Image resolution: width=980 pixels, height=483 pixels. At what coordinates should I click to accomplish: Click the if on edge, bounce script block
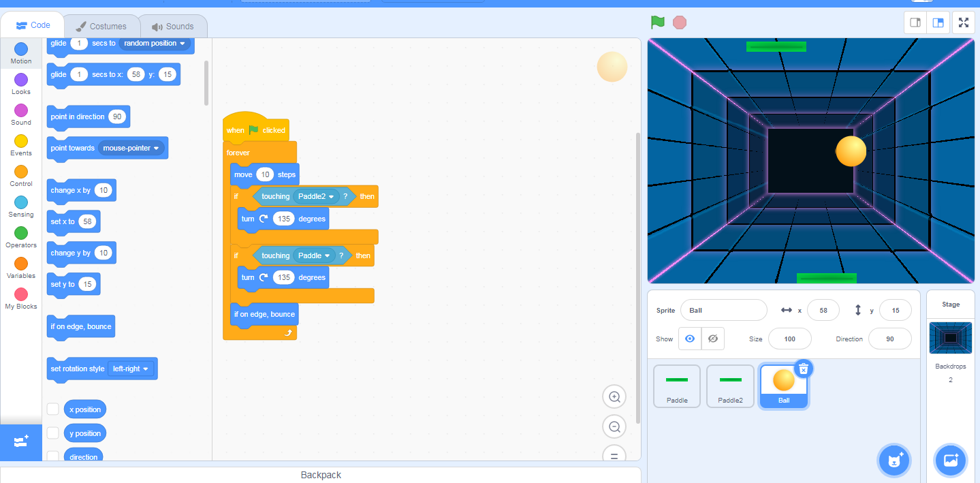tap(264, 314)
